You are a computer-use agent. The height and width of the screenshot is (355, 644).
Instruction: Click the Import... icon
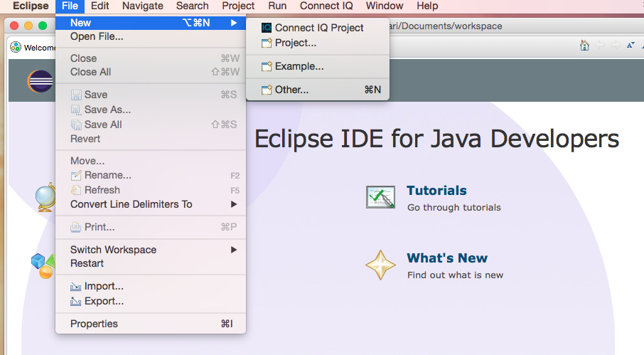tap(76, 287)
